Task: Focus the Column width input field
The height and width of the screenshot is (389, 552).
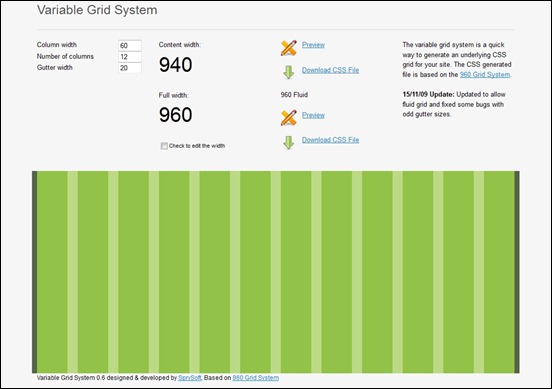Action: click(130, 45)
